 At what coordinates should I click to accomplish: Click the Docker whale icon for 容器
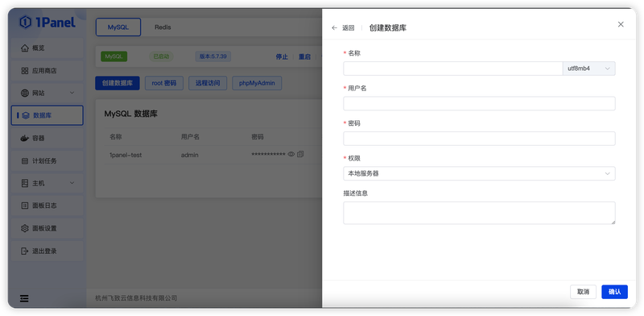tap(25, 139)
